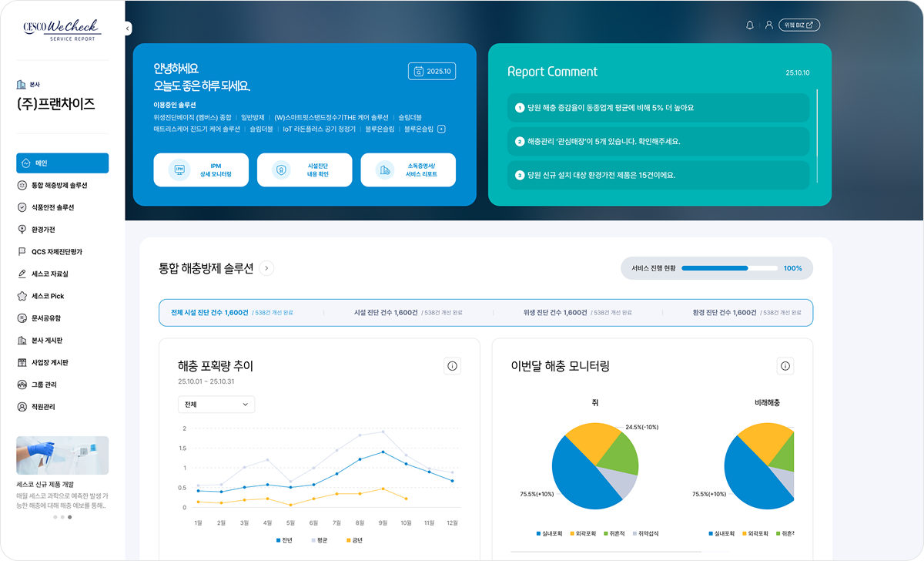
Task: Open the 전체 dropdown filter
Action: 216,405
